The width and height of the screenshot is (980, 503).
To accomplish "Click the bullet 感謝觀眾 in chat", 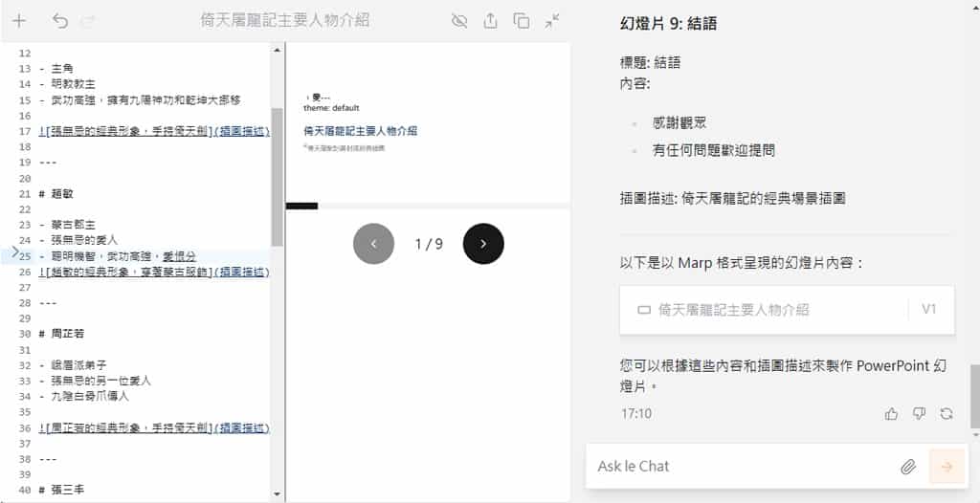I will [x=679, y=123].
